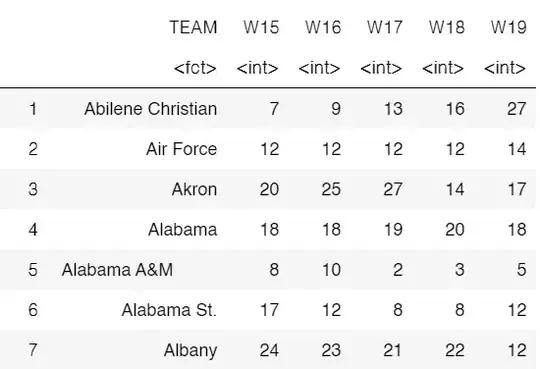The image size is (540, 369).
Task: Click the TEAM column header
Action: pyautogui.click(x=193, y=27)
